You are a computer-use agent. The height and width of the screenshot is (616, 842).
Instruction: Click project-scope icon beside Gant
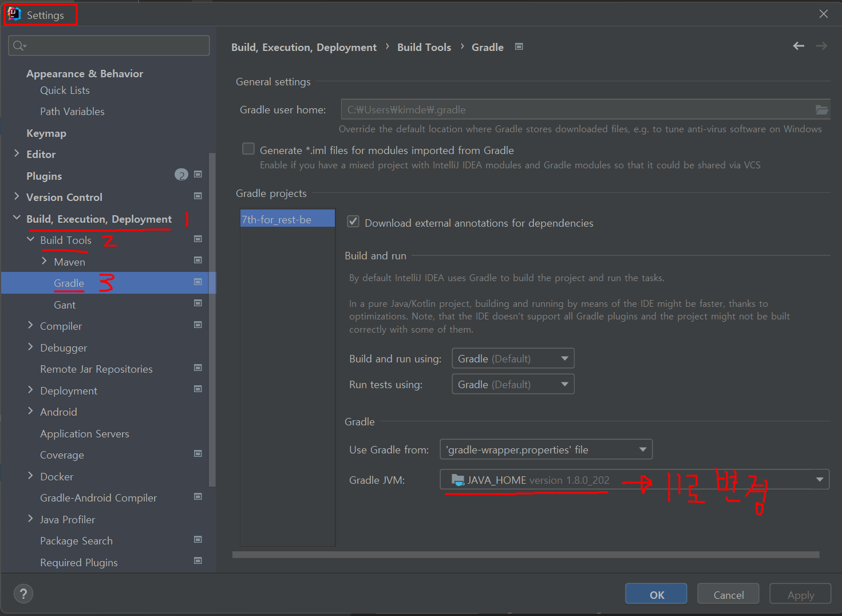198,303
